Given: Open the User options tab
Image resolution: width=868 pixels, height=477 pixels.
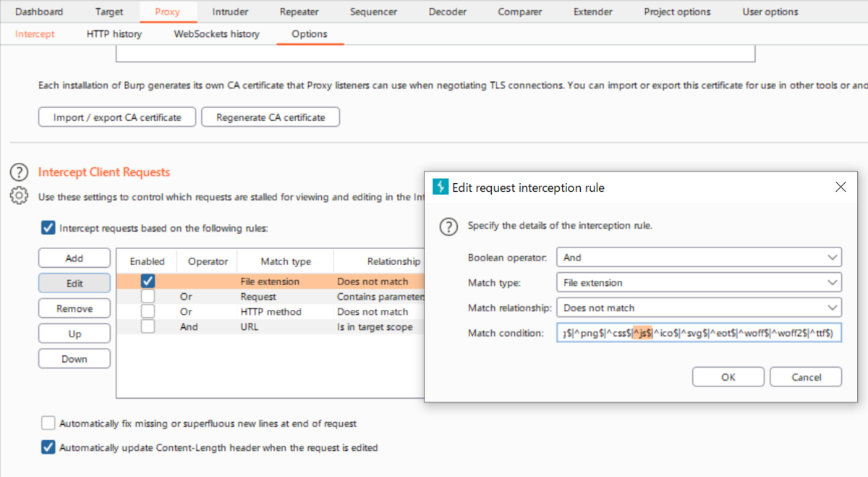Looking at the screenshot, I should click(770, 12).
